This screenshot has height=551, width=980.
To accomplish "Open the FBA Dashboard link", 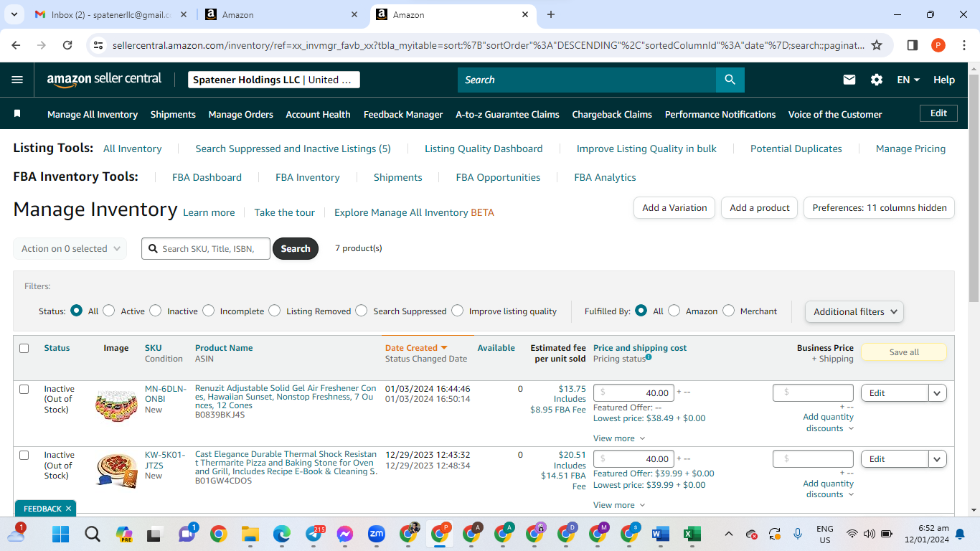I will pos(207,177).
